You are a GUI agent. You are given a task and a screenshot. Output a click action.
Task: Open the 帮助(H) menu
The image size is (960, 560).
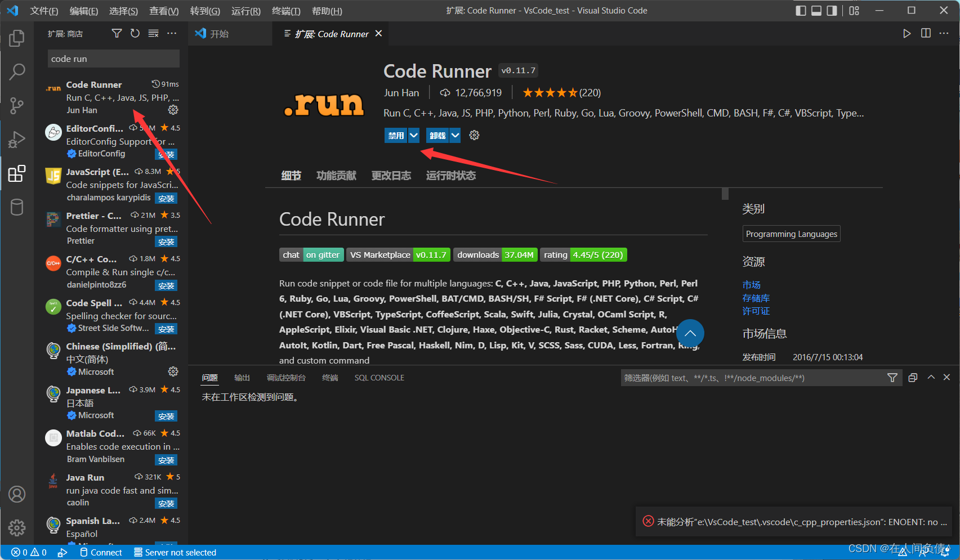point(327,11)
